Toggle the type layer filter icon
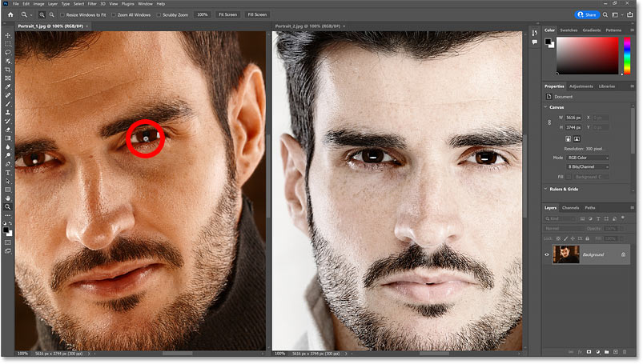 (x=598, y=219)
